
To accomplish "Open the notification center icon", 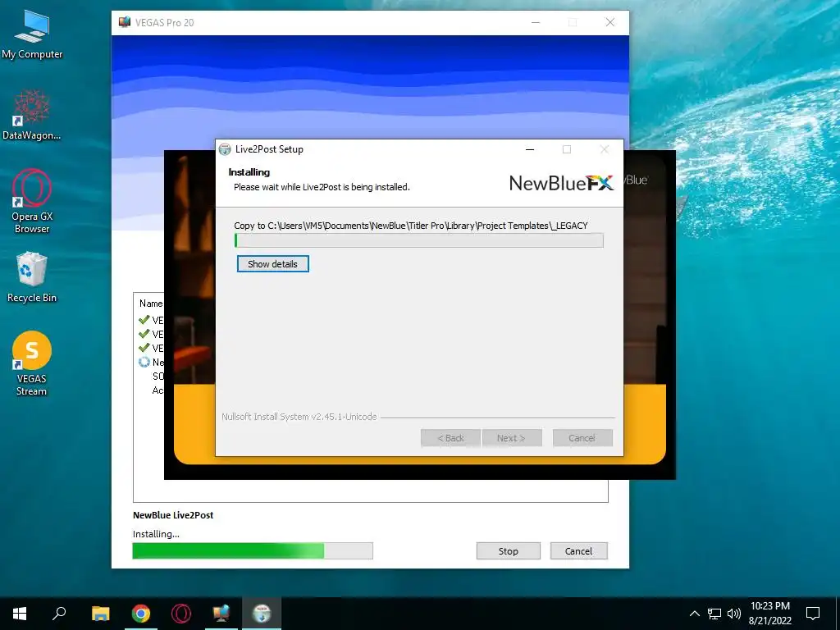I will click(813, 614).
